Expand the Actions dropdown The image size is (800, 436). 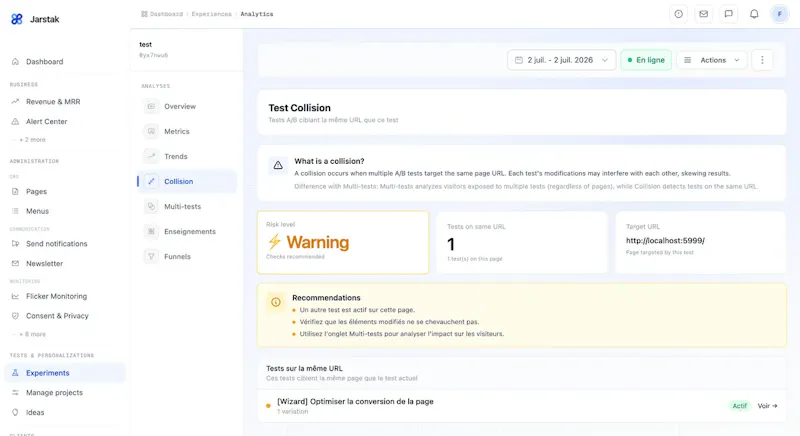click(712, 60)
